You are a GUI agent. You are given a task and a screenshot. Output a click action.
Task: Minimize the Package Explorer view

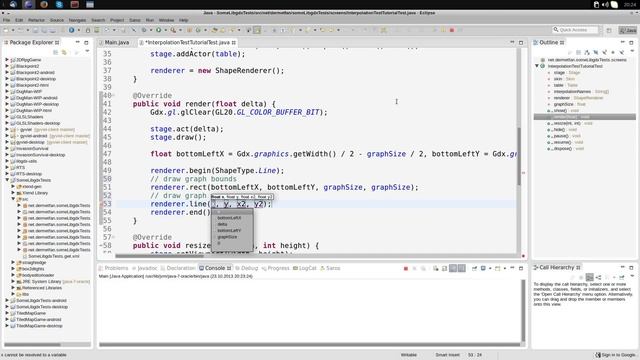(78, 42)
